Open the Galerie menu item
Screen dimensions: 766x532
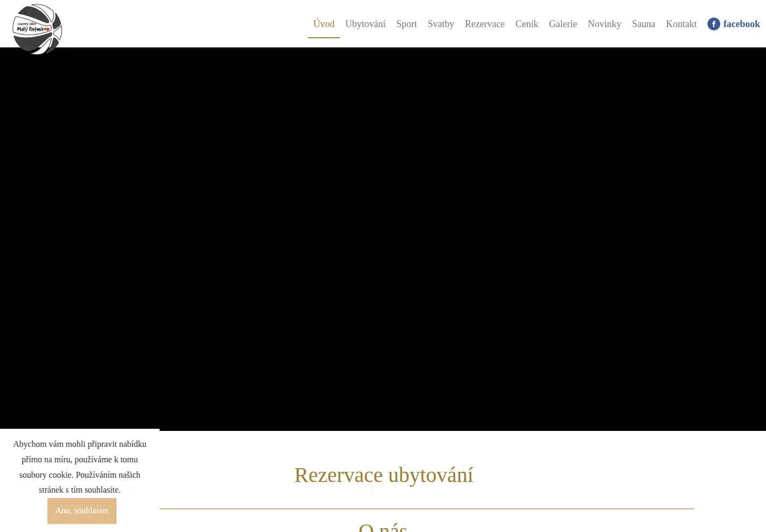click(563, 24)
